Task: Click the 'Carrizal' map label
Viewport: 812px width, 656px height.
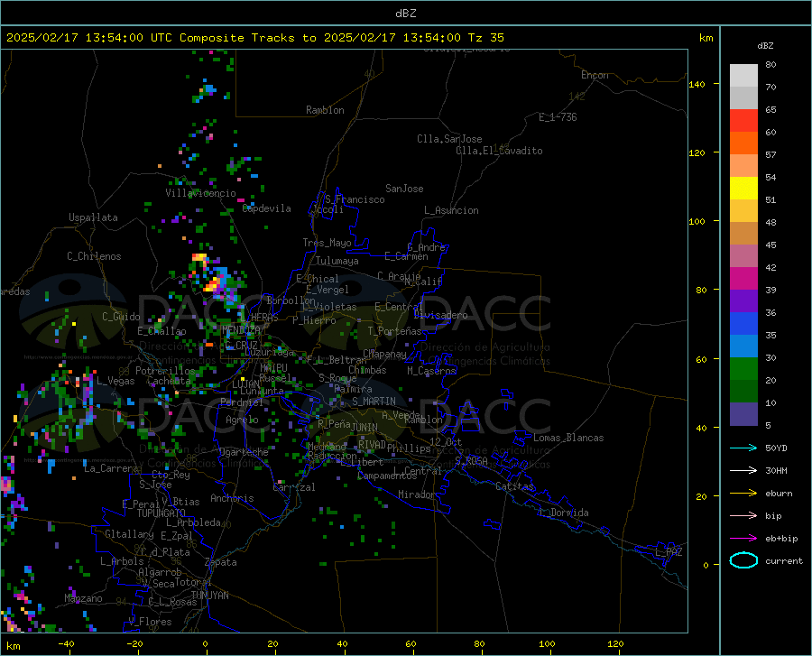Action: (x=293, y=487)
